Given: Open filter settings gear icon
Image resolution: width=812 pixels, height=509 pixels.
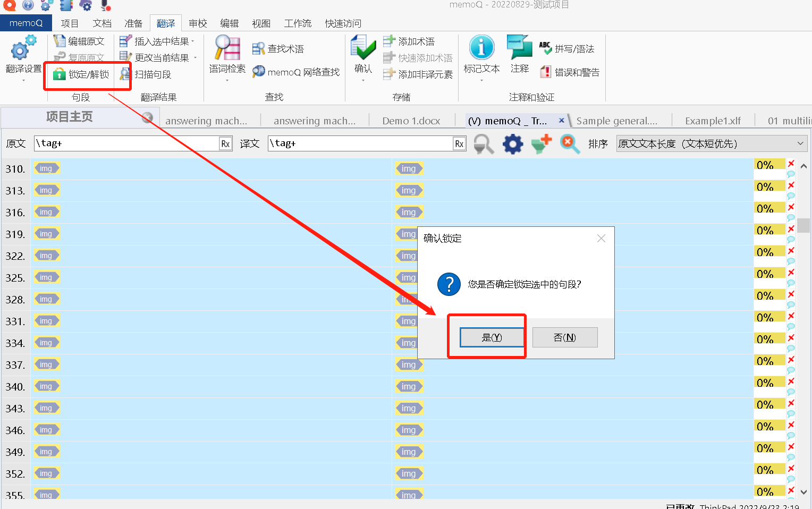Looking at the screenshot, I should click(513, 143).
